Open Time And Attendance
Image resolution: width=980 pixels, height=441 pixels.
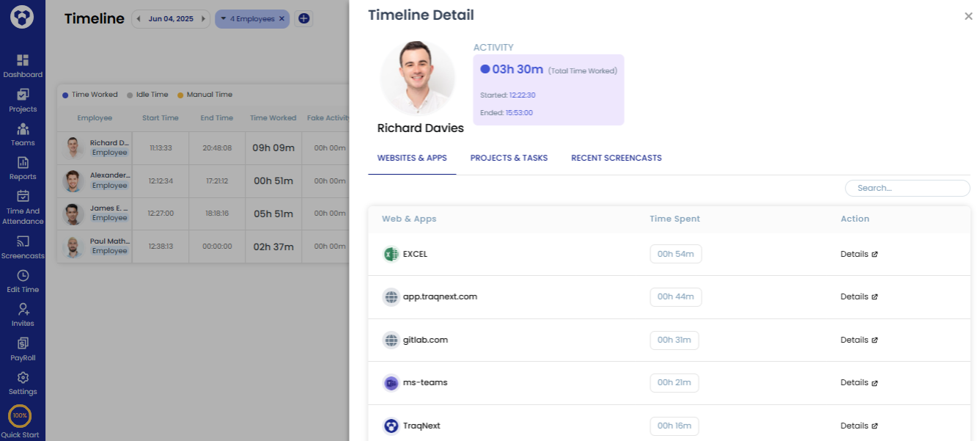[23, 205]
